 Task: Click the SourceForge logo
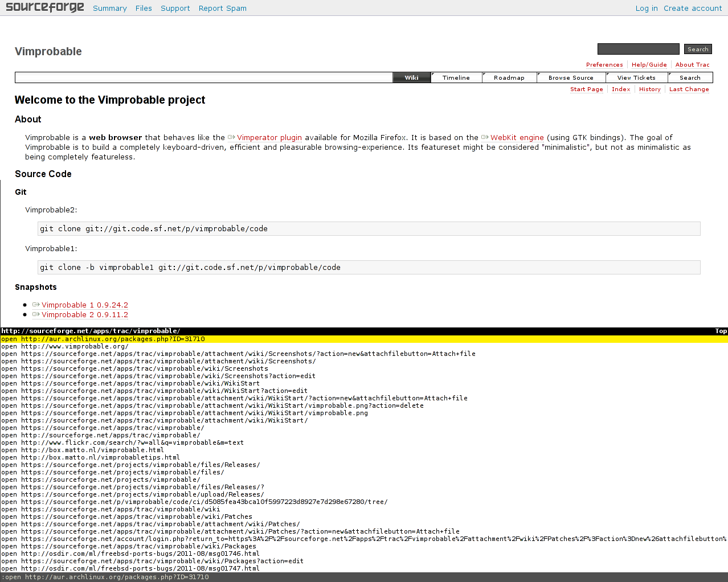click(x=44, y=7)
